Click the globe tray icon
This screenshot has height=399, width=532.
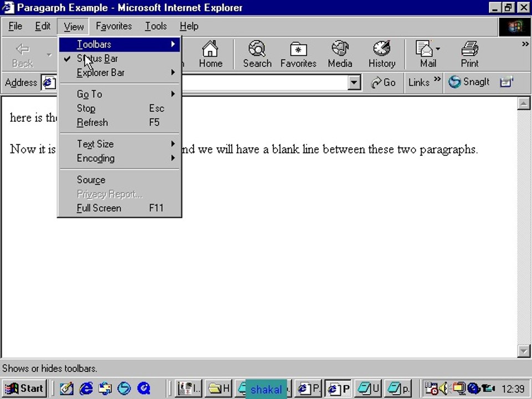pos(473,388)
